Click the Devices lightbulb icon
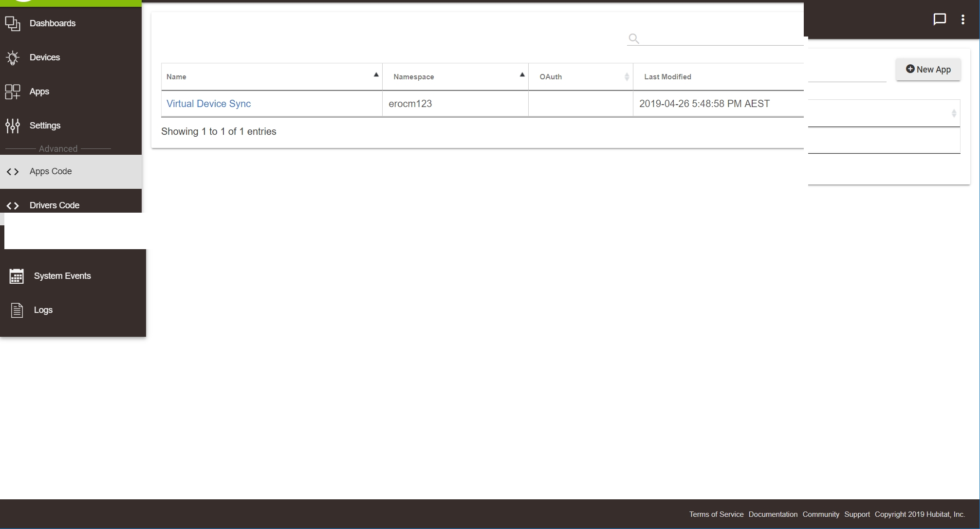This screenshot has height=529, width=980. [13, 57]
